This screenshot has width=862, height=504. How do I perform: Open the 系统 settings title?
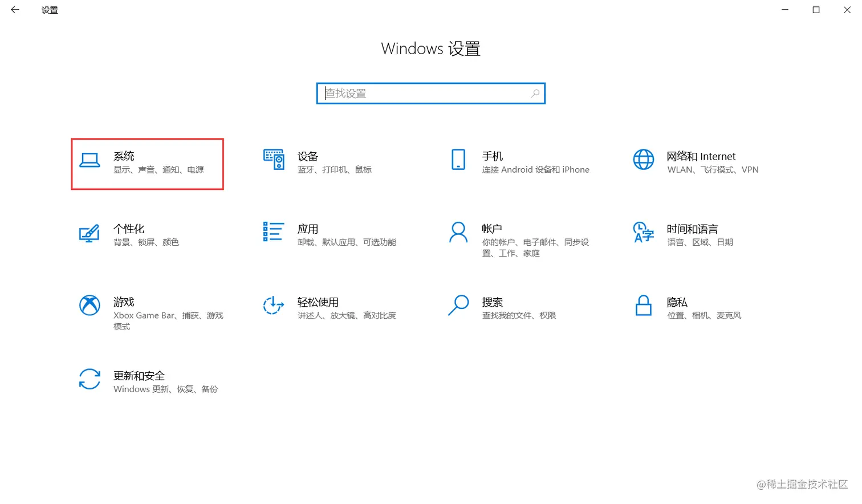pyautogui.click(x=124, y=156)
